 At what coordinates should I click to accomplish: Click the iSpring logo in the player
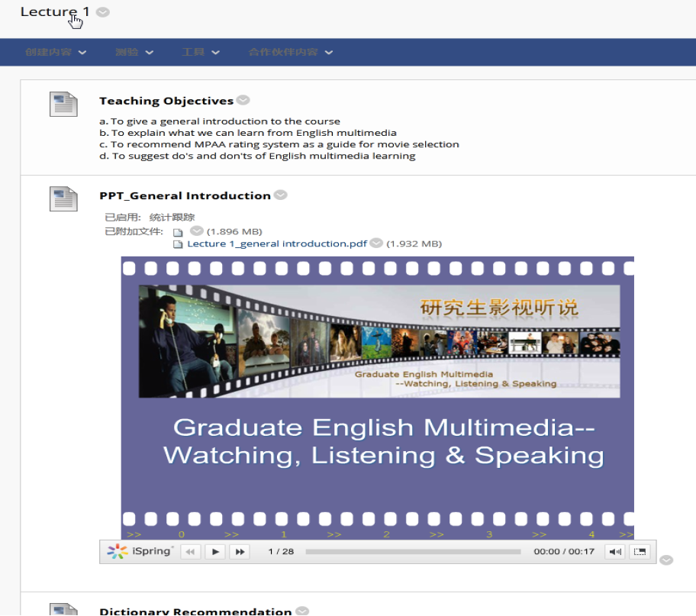click(x=140, y=551)
